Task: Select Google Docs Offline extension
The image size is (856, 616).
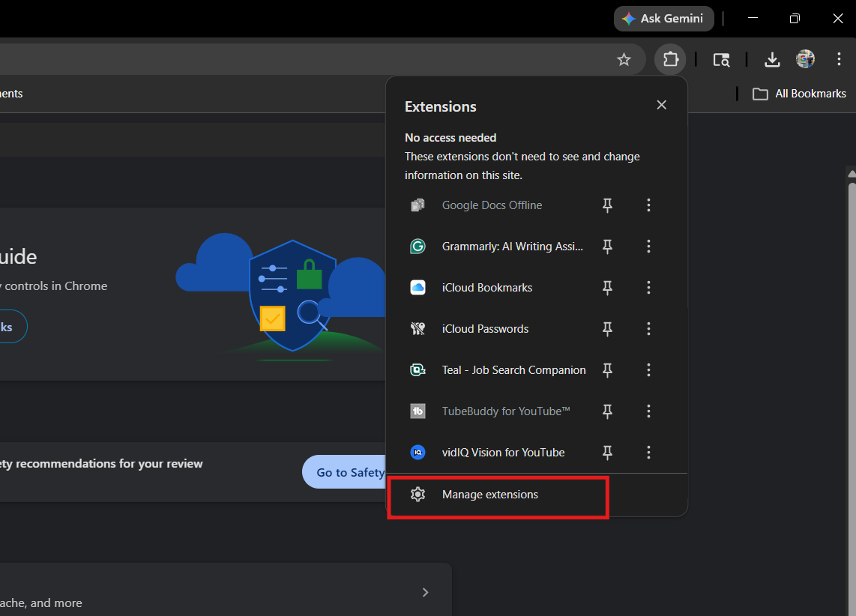Action: tap(492, 205)
